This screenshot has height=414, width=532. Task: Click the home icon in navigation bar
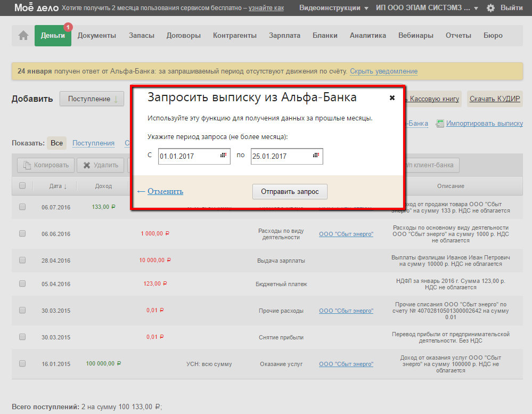pyautogui.click(x=23, y=36)
